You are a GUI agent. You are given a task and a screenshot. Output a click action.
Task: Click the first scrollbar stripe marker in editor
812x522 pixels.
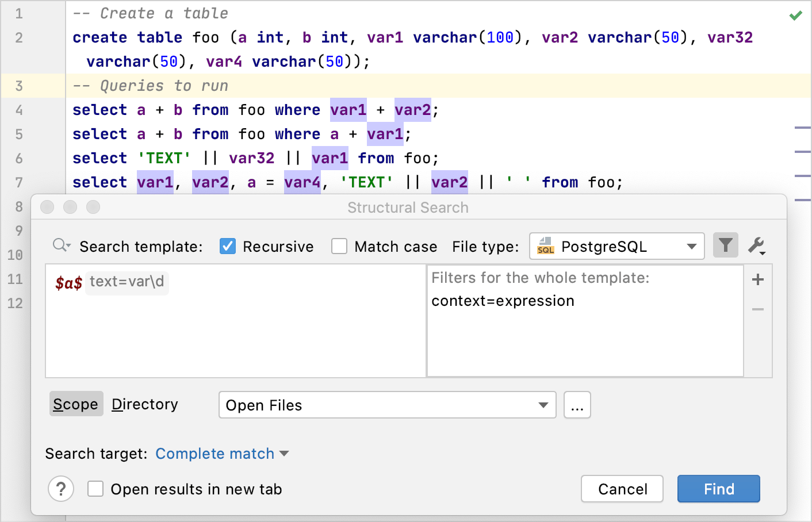coord(802,128)
